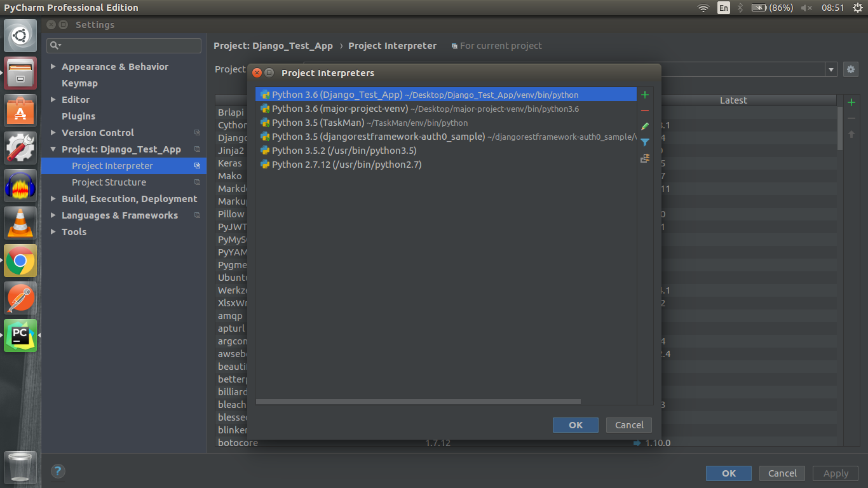The width and height of the screenshot is (868, 488).
Task: Select Keymap settings page
Action: 79,83
